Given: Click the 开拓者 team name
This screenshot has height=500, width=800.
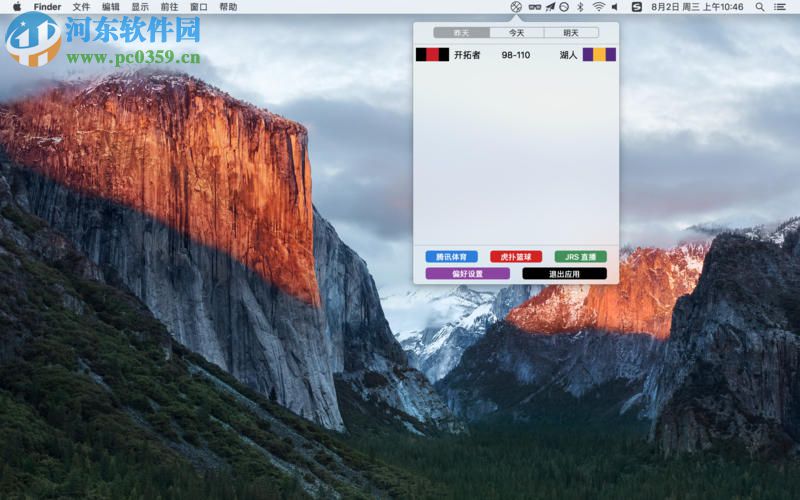Looking at the screenshot, I should coord(467,55).
